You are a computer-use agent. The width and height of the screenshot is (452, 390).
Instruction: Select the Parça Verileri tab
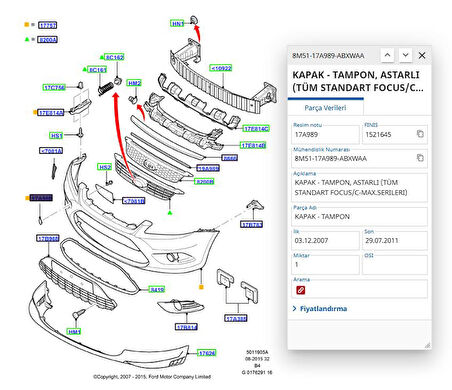click(x=325, y=108)
